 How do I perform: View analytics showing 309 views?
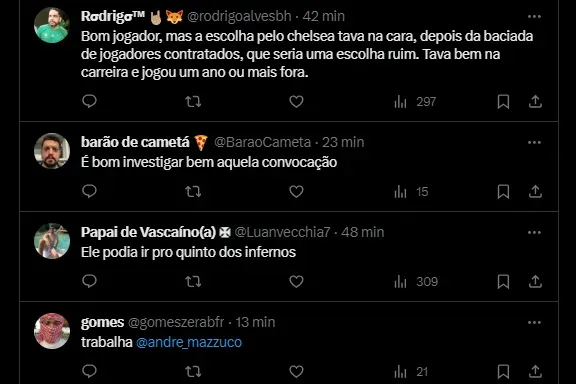tap(416, 282)
